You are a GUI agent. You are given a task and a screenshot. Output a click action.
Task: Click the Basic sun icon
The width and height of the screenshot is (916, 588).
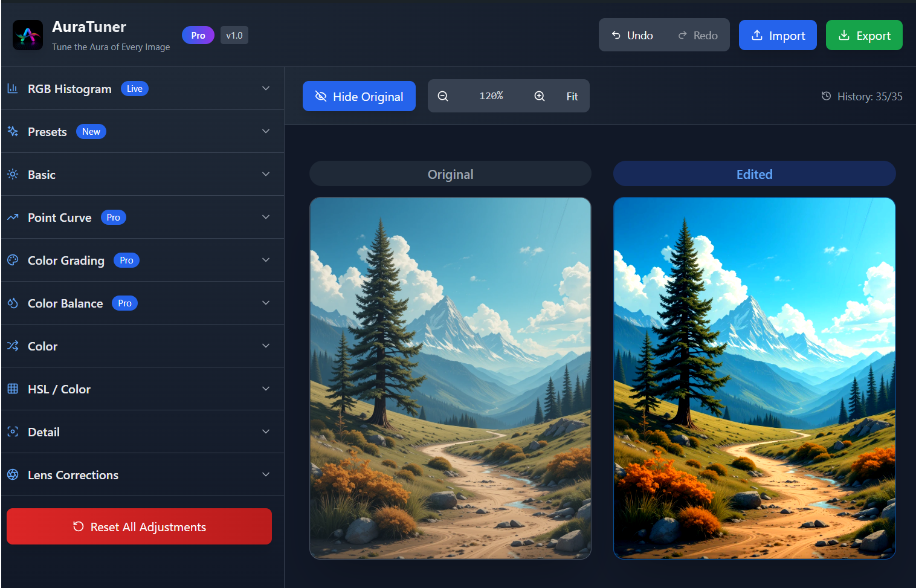point(13,174)
